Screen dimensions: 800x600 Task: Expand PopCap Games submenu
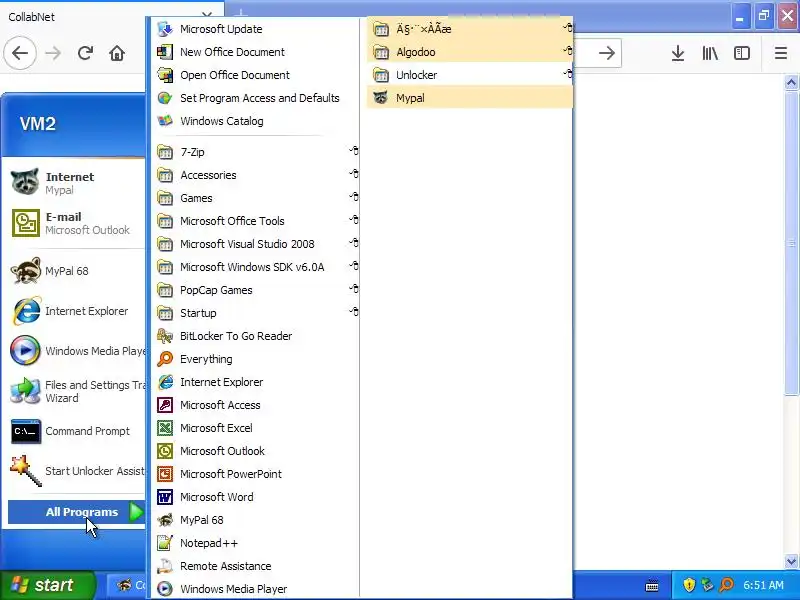pyautogui.click(x=255, y=290)
